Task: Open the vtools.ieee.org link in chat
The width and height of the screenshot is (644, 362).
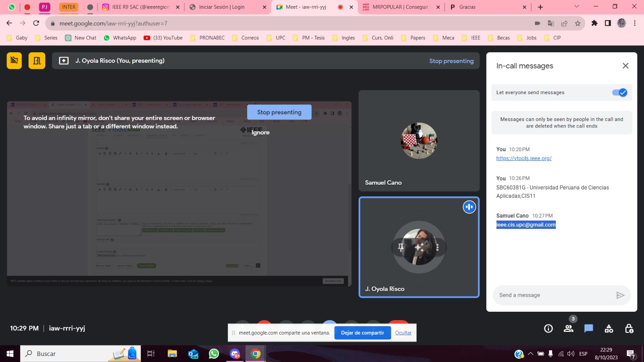Action: coord(524,158)
